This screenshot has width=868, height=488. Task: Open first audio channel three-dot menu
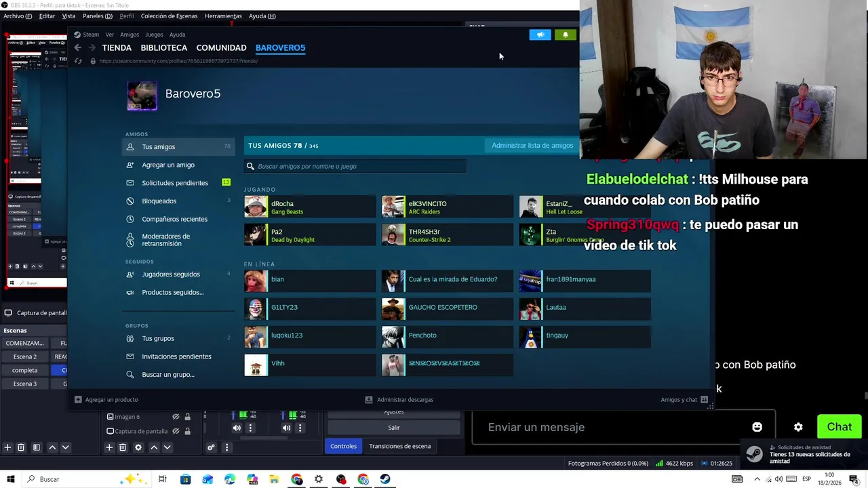[x=250, y=428]
